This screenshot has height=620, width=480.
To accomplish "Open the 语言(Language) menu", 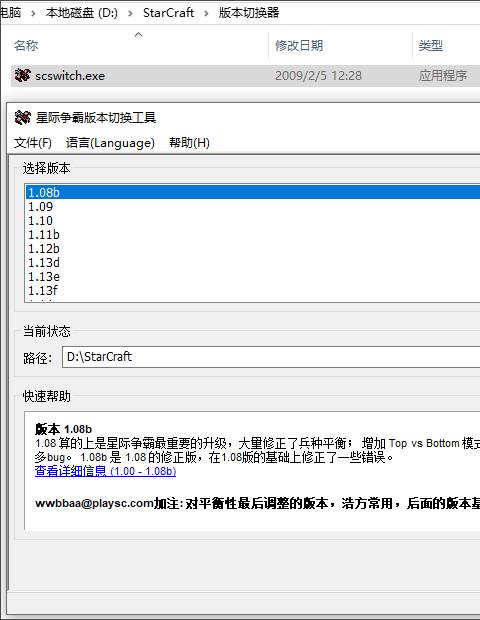I will tap(110, 142).
